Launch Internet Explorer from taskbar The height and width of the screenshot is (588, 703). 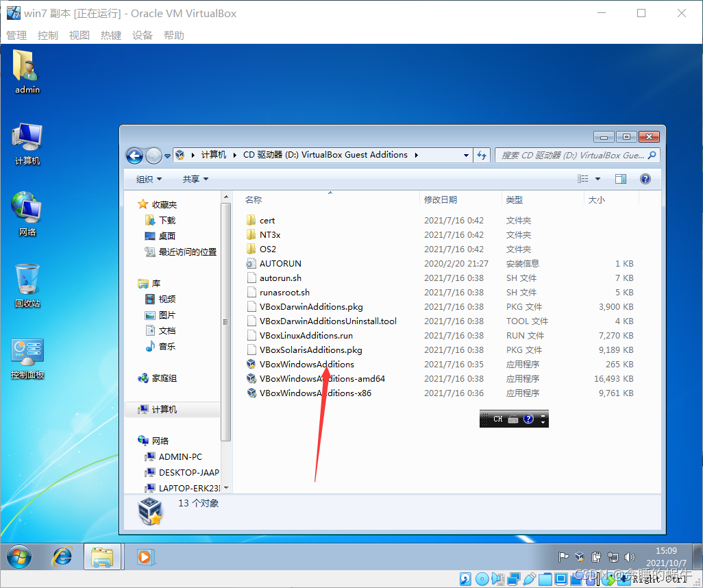(62, 557)
